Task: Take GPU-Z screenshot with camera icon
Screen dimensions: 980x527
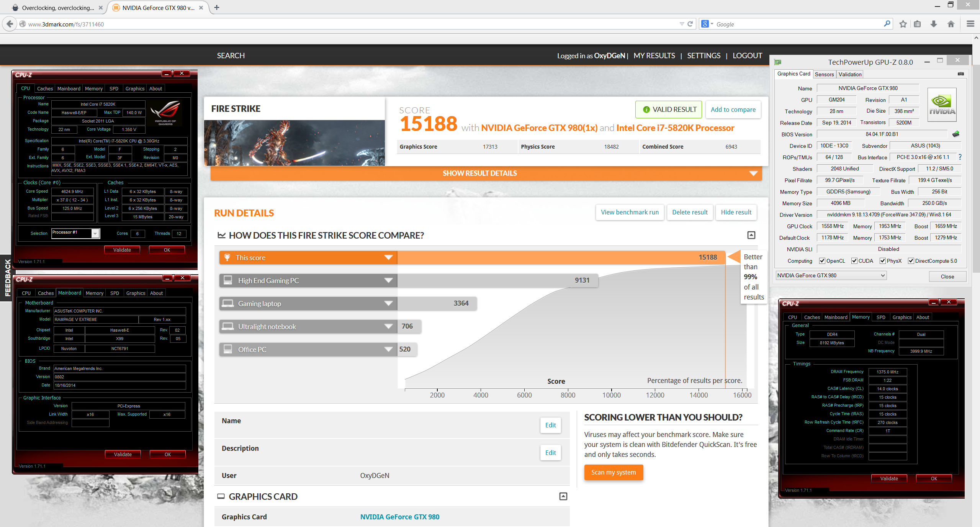Action: (961, 74)
